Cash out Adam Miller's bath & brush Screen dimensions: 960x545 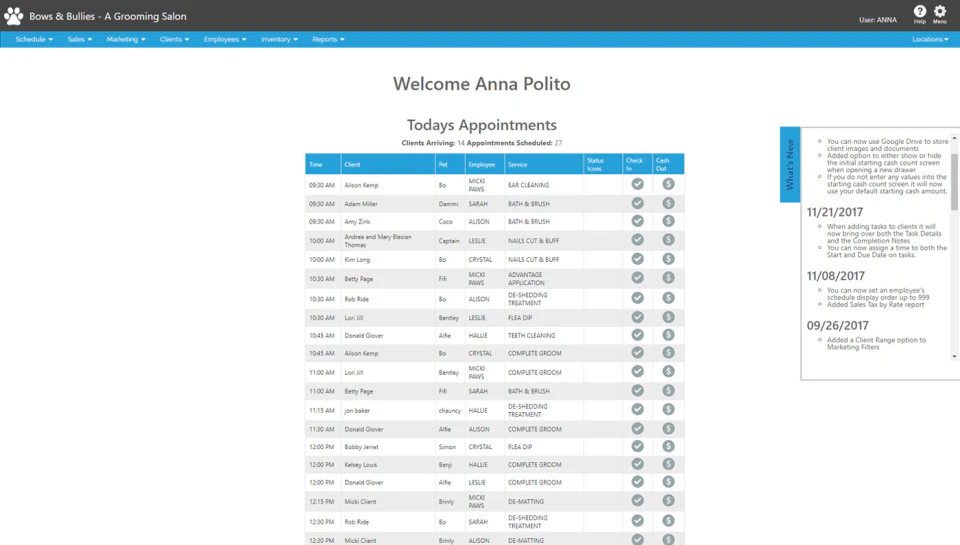click(x=668, y=203)
